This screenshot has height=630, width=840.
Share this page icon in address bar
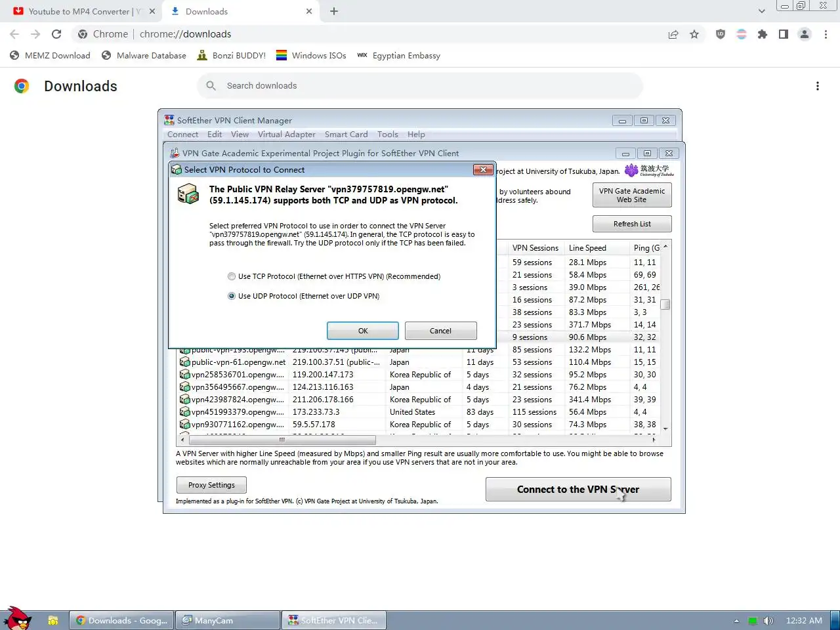pyautogui.click(x=673, y=34)
